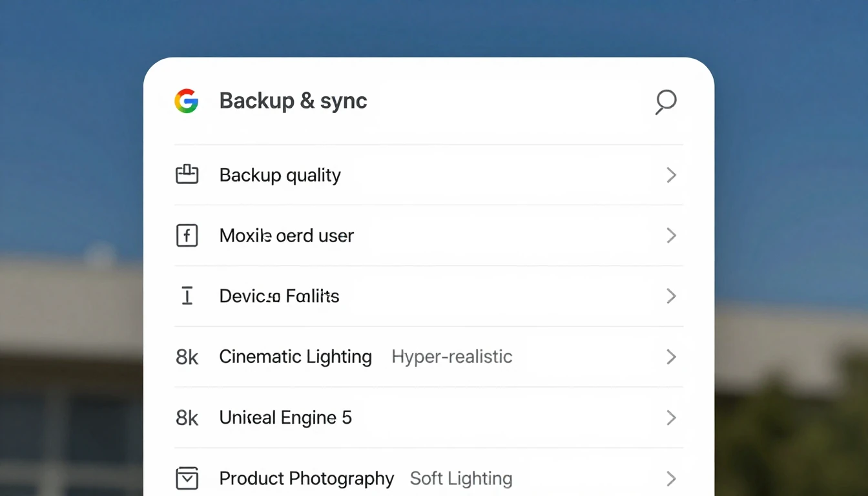Expand the Product Photography row chevron

pyautogui.click(x=671, y=479)
